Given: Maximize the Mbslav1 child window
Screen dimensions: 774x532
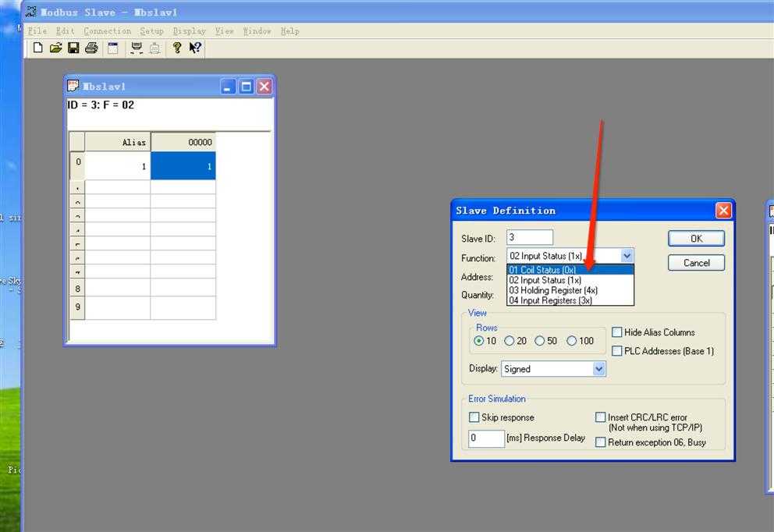Looking at the screenshot, I should (x=246, y=87).
